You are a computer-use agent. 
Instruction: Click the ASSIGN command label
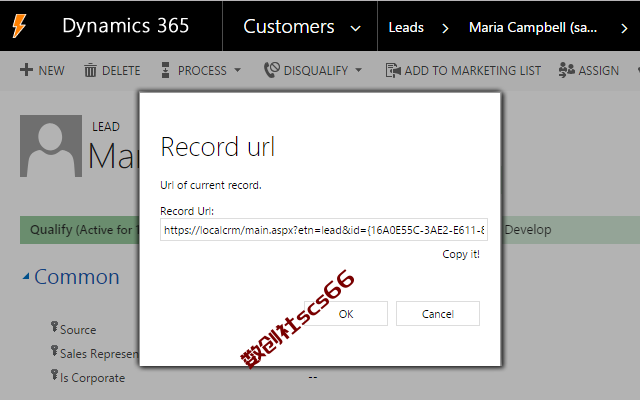[598, 71]
